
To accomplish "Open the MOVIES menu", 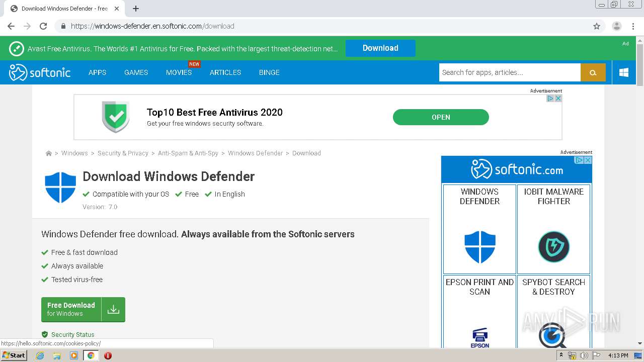I will tap(179, 72).
